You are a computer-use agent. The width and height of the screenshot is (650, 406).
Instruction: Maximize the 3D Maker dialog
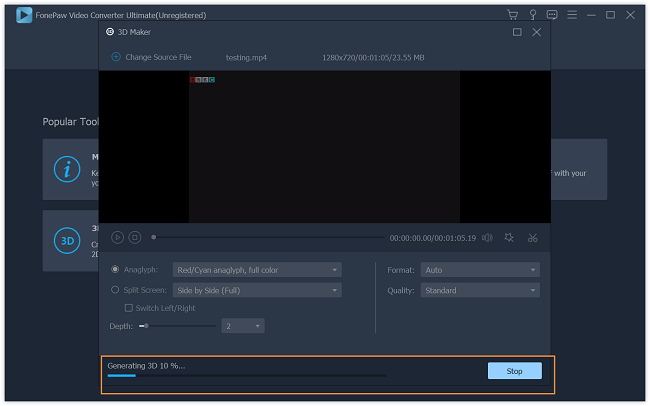tap(517, 32)
